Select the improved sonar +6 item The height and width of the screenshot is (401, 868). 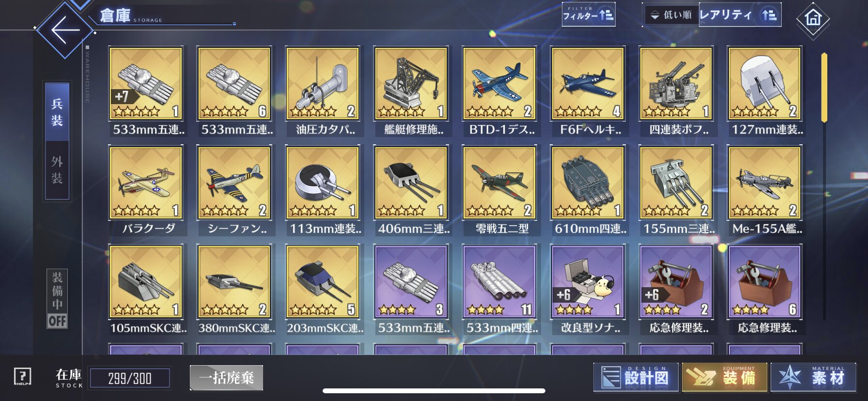[588, 289]
